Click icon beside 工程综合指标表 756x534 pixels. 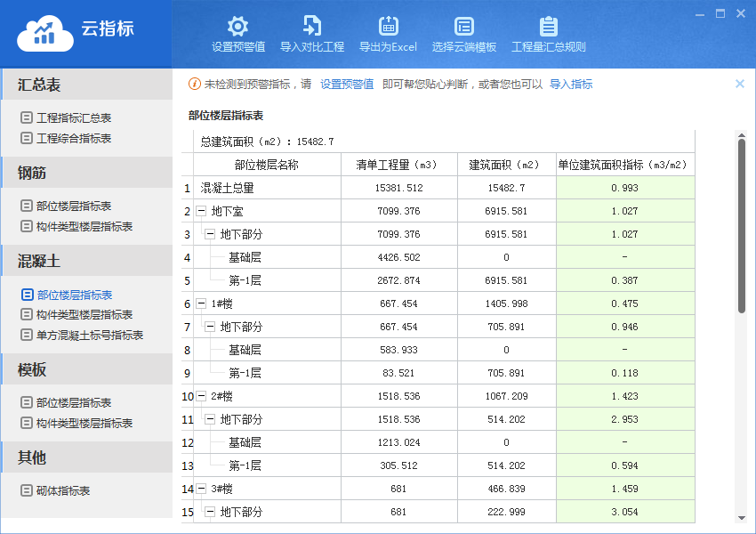[x=27, y=138]
